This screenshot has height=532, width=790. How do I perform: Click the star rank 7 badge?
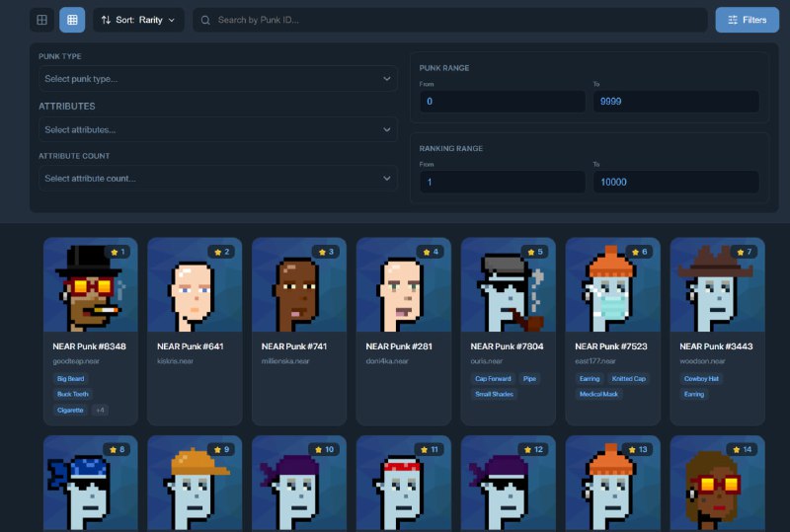(745, 252)
